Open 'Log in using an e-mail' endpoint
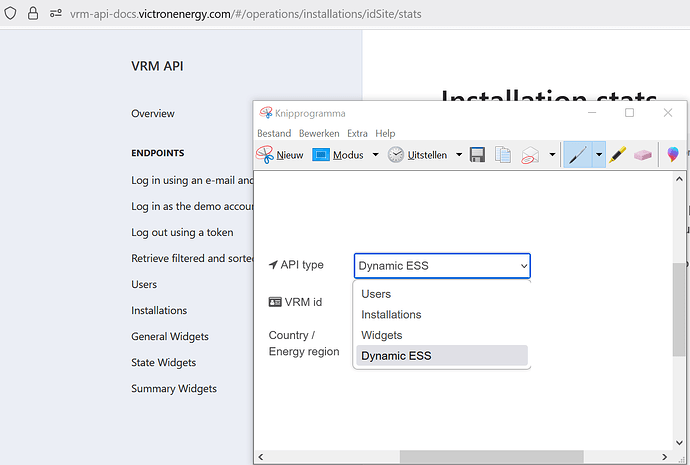690x465 pixels. (192, 180)
